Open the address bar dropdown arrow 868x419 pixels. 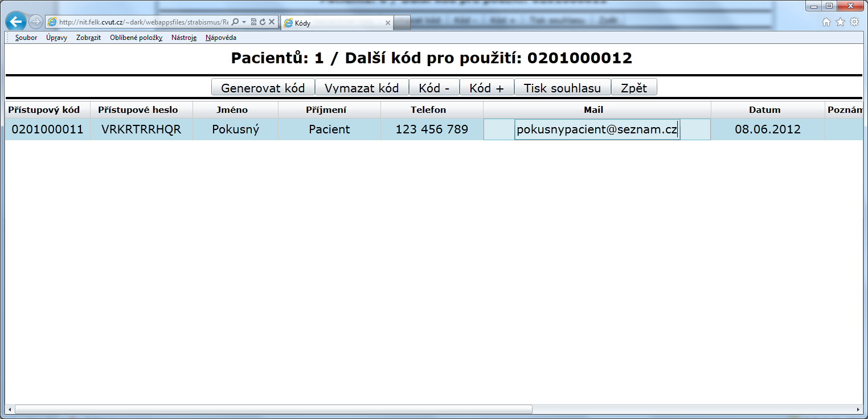coord(244,22)
